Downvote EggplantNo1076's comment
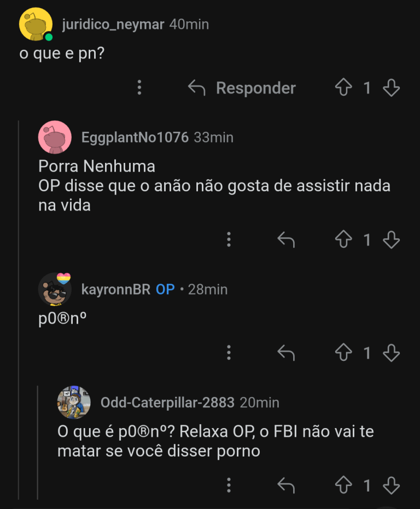 [392, 239]
